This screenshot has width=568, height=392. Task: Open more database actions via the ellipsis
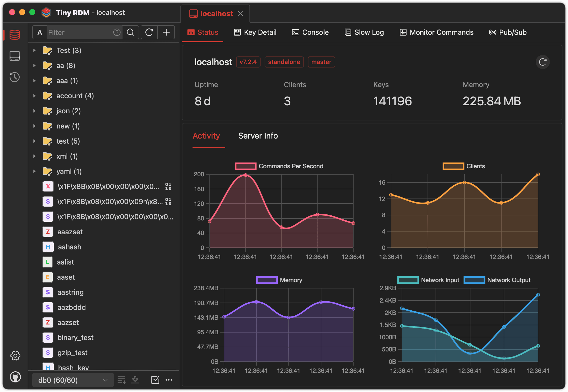169,380
